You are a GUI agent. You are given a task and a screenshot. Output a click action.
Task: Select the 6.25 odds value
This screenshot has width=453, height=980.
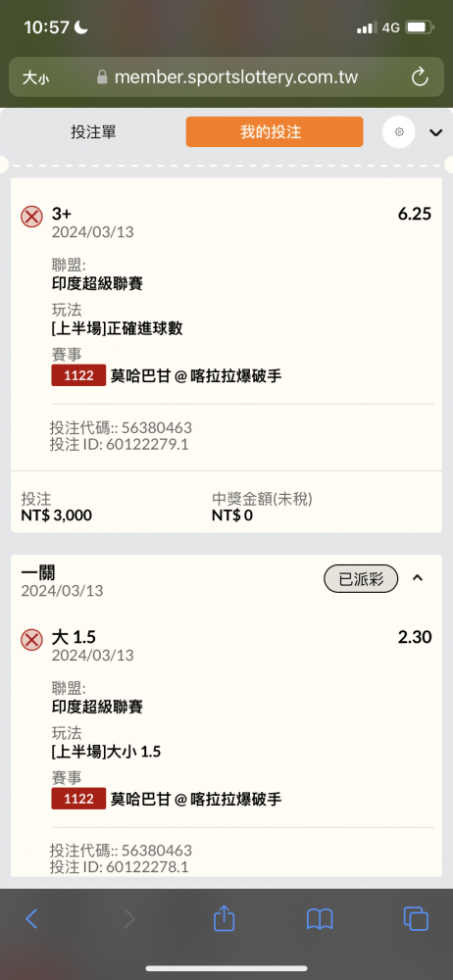pos(415,214)
